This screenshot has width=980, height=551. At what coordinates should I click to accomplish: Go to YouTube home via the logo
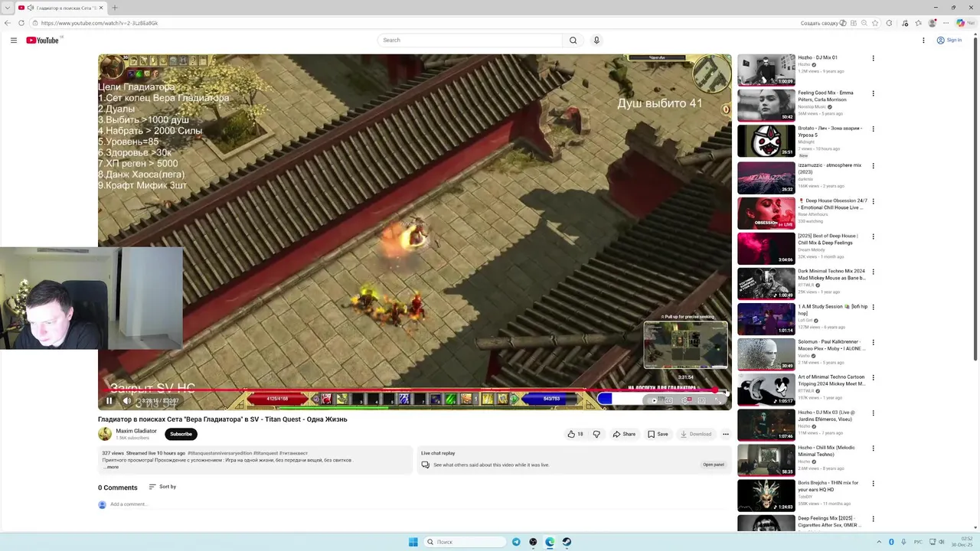click(x=42, y=40)
